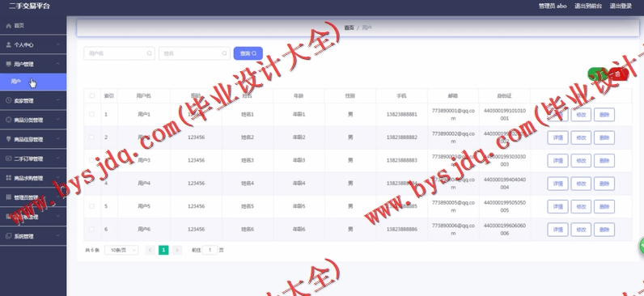The image size is (644, 296).
Task: Click 修改 button for row 用户5
Action: tap(581, 206)
